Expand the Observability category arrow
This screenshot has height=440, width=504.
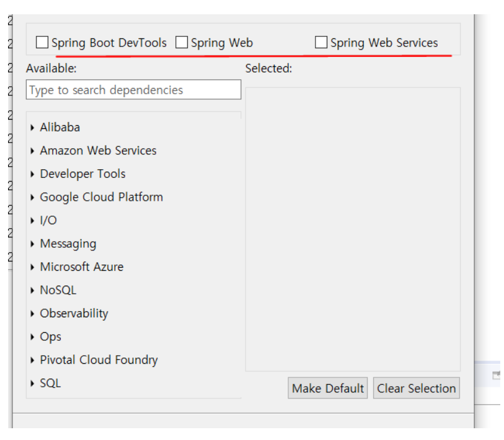pos(32,314)
